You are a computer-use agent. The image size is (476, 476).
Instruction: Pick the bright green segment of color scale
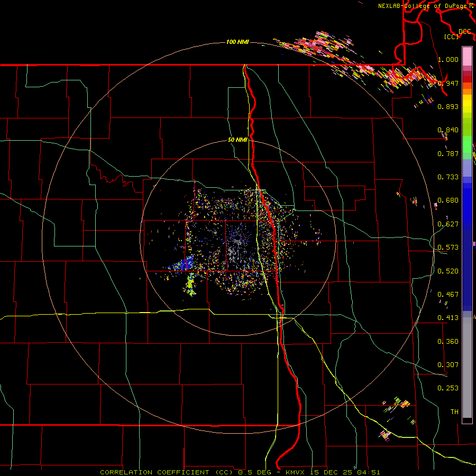(x=467, y=144)
